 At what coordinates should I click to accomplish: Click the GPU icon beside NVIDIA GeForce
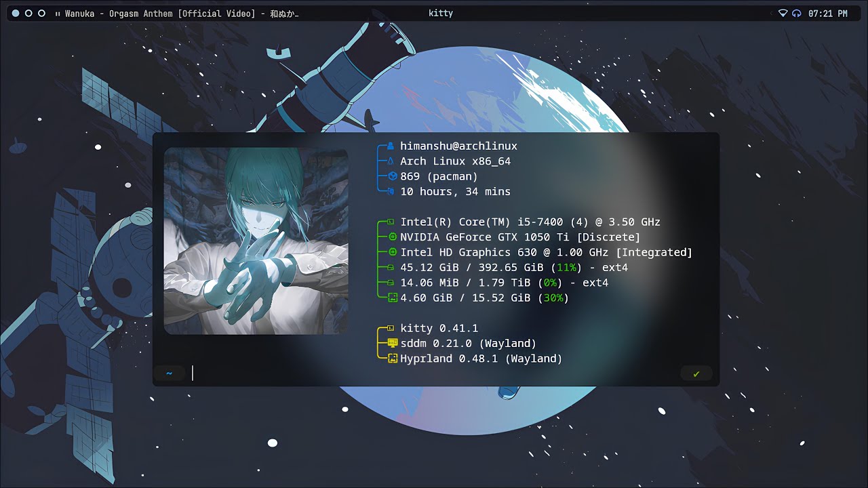(x=392, y=237)
